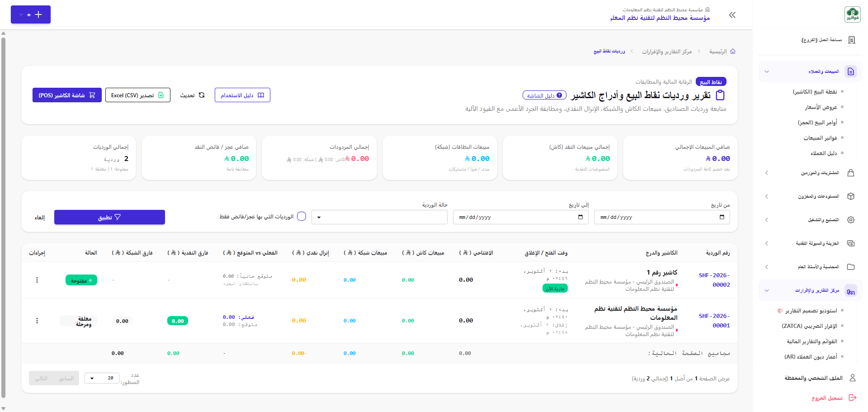Open the POS cashier screen button
The height and width of the screenshot is (412, 868).
point(67,95)
